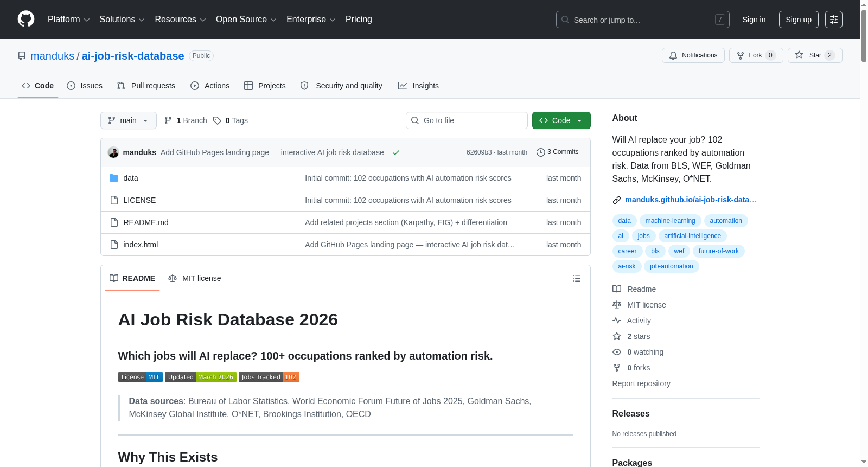The image size is (868, 467).
Task: Click the scale icon beside MIT license in About
Action: click(617, 305)
